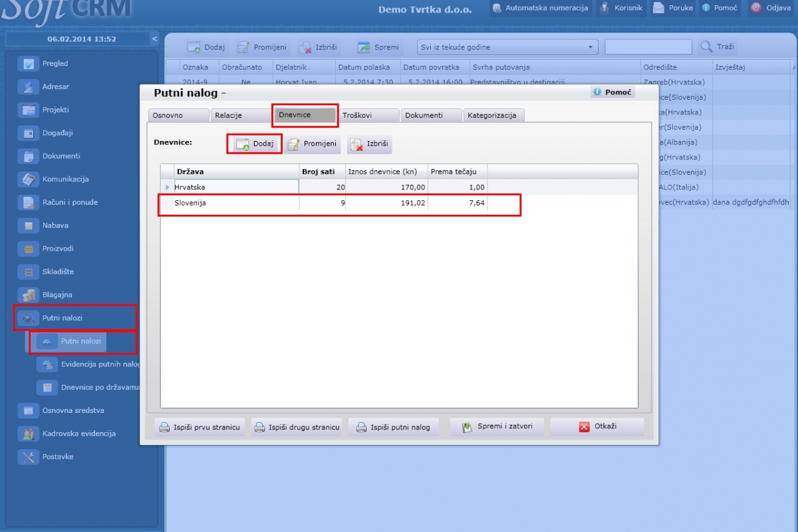
Task: Click Otkaži to cancel
Action: click(x=597, y=427)
